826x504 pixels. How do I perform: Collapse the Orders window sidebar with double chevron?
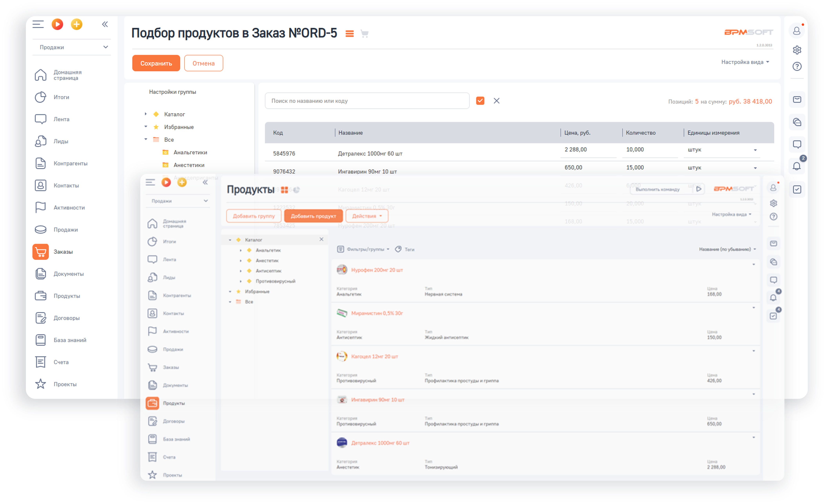pos(105,24)
